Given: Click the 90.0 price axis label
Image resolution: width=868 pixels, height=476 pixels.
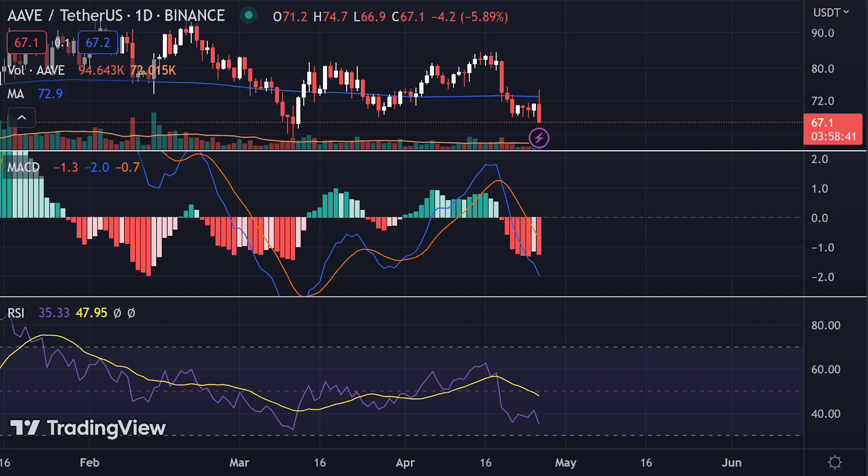Looking at the screenshot, I should 822,33.
